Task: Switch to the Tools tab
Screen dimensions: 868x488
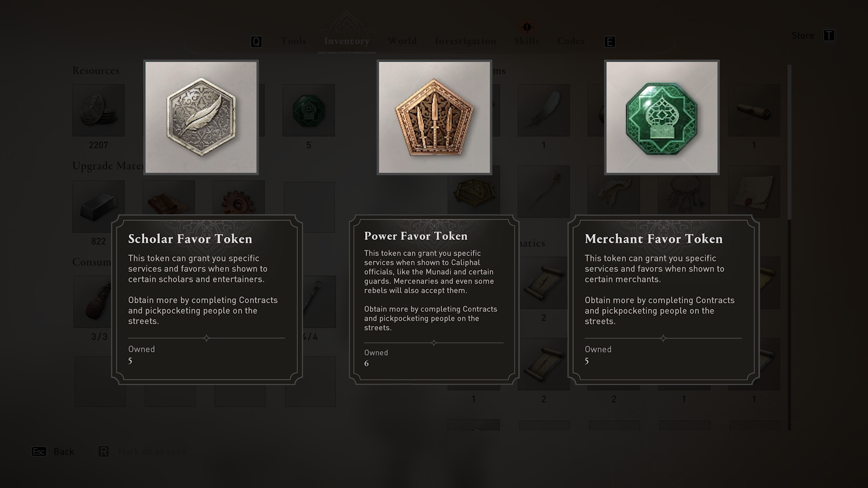Action: (293, 41)
